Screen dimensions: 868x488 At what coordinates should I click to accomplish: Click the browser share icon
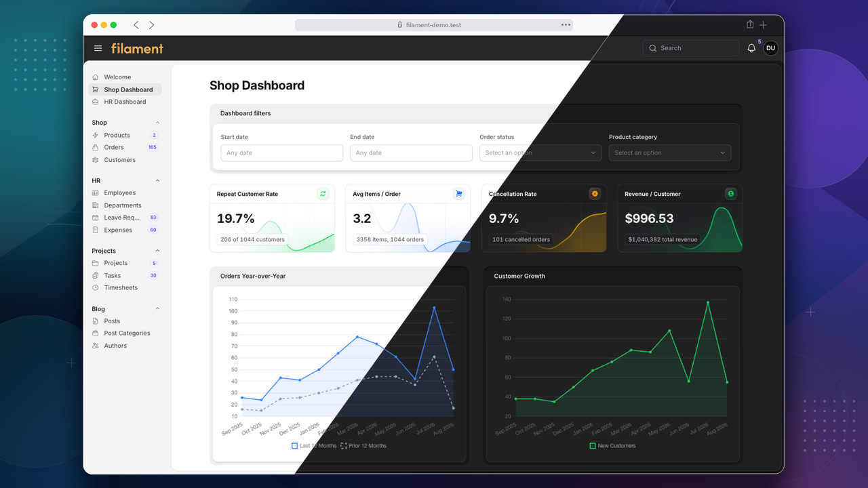(x=750, y=24)
